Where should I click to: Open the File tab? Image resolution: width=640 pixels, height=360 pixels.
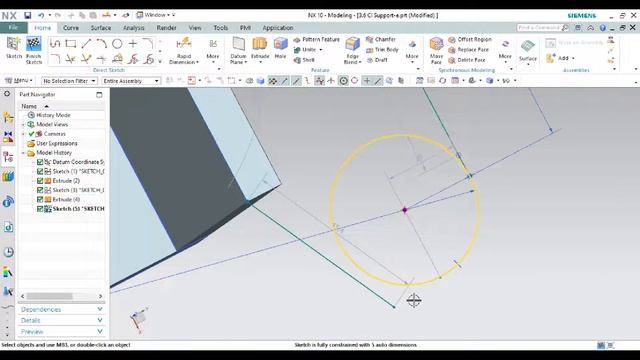click(13, 27)
